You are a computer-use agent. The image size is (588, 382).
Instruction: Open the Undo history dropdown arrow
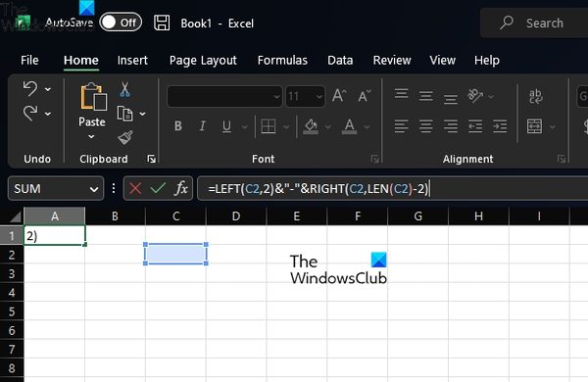pos(48,89)
